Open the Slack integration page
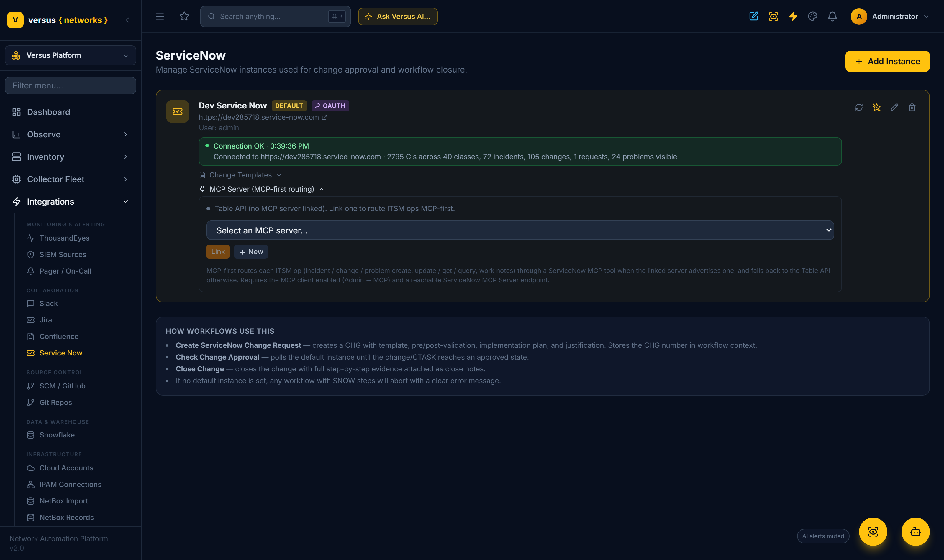The image size is (944, 560). [x=49, y=303]
